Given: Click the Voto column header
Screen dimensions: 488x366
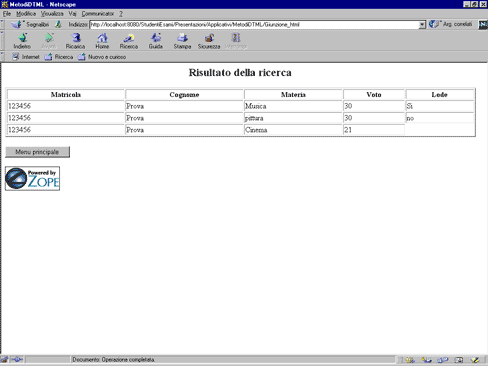Looking at the screenshot, I should [374, 95].
